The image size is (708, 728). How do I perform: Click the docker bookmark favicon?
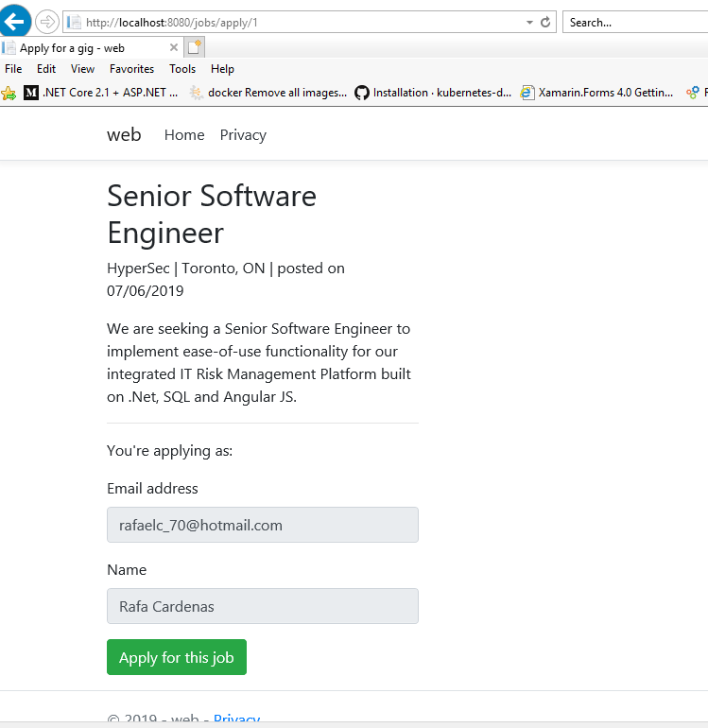click(x=197, y=93)
